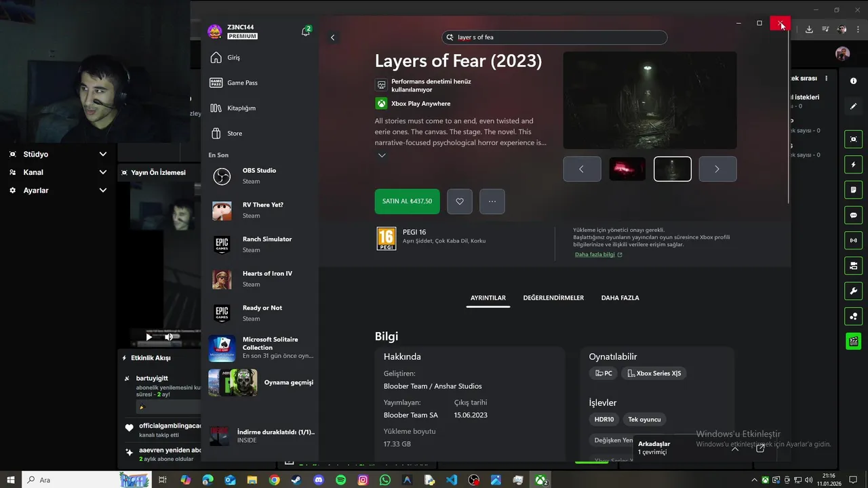
Task: Open Oynama geçmişi play history
Action: 260,382
